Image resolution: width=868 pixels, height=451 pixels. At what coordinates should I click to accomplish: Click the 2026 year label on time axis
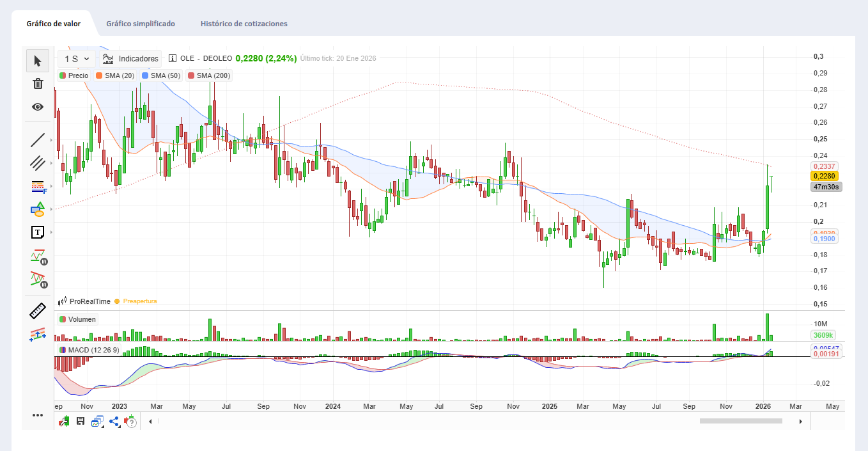[764, 406]
